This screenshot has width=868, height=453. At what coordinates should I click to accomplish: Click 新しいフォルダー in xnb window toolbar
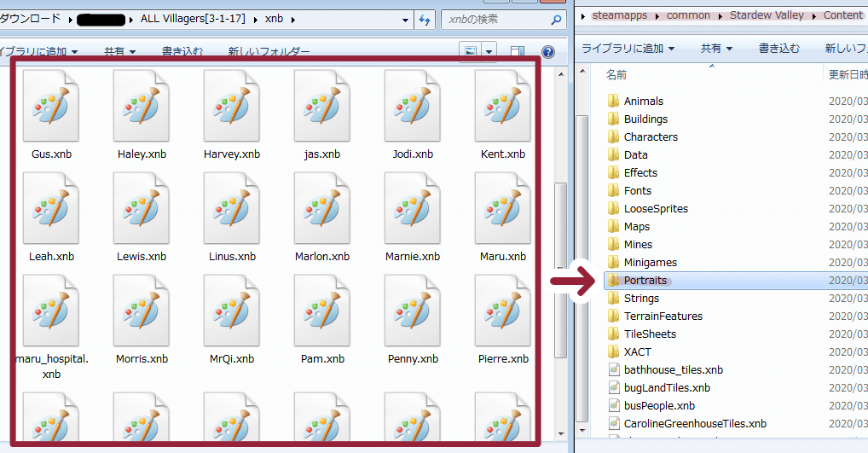tap(269, 51)
